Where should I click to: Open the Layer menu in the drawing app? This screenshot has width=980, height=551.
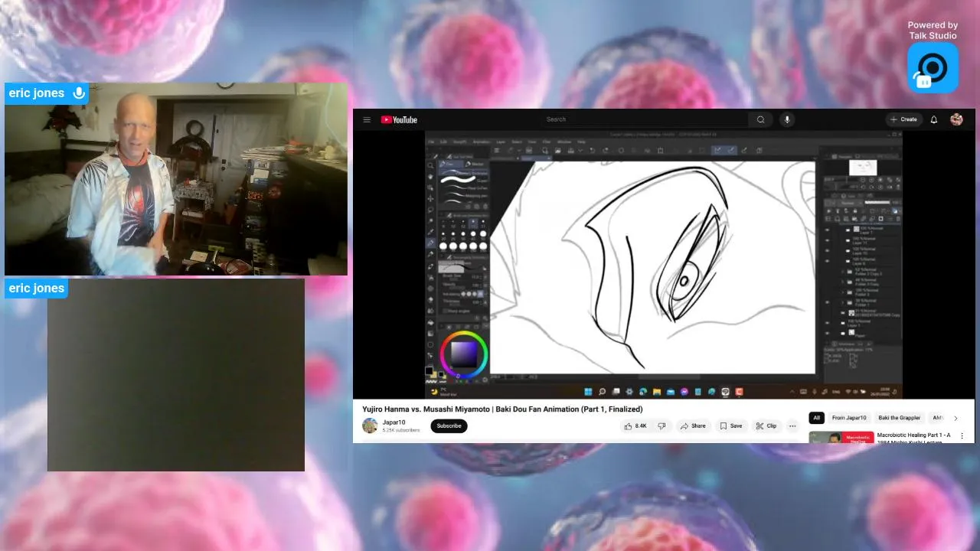coord(501,142)
